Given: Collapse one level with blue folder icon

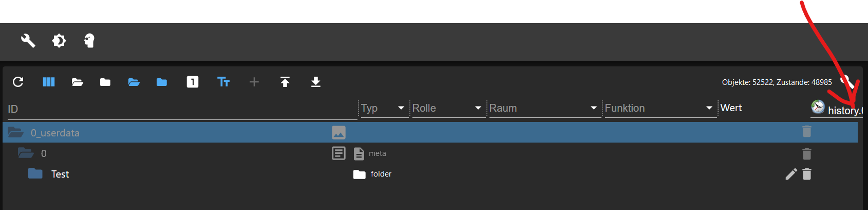Looking at the screenshot, I should 162,82.
